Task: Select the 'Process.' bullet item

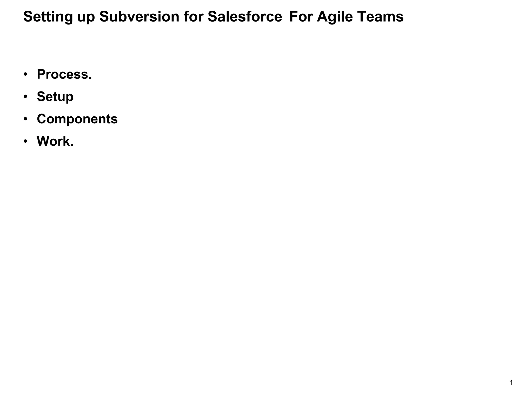Action: pyautogui.click(x=64, y=74)
